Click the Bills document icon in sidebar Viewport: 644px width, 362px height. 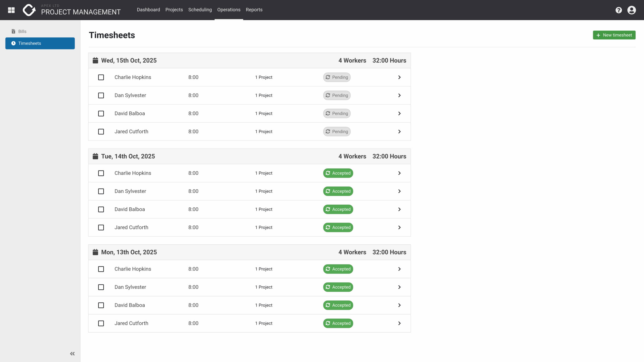point(13,31)
